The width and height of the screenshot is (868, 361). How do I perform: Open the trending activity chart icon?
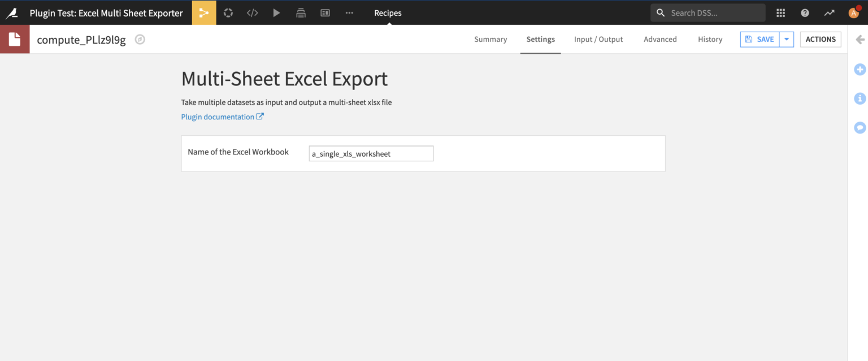(x=829, y=12)
